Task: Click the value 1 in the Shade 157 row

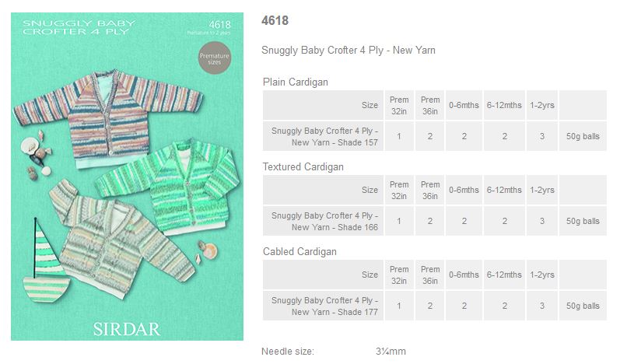Action: 399,136
